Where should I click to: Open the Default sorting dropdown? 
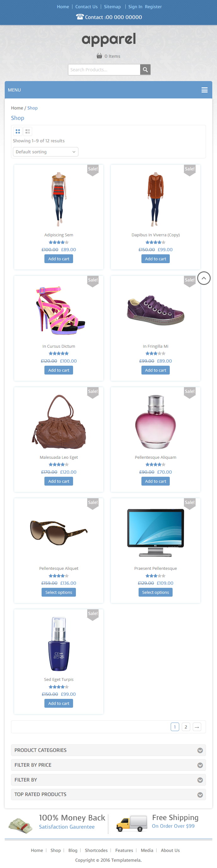click(x=45, y=152)
